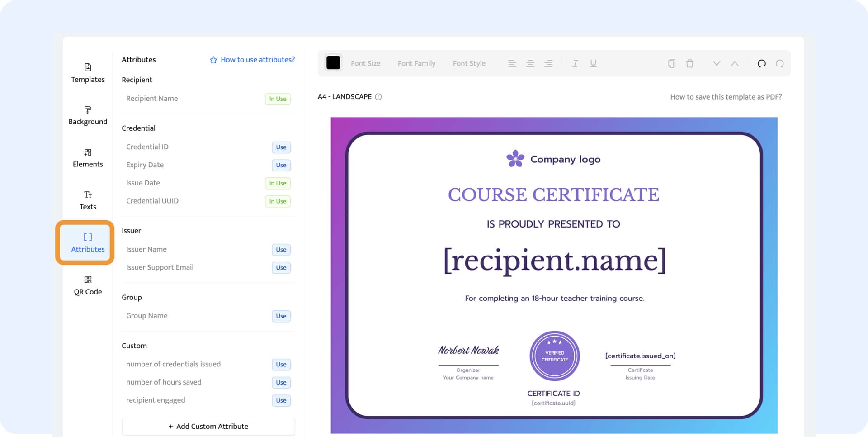868x437 pixels.
Task: Open the Font Family dropdown
Action: tap(416, 64)
